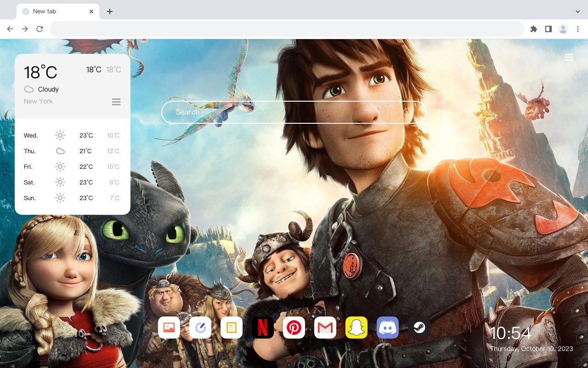The image size is (588, 368).
Task: Click the Wed. forecast day label
Action: [x=31, y=135]
